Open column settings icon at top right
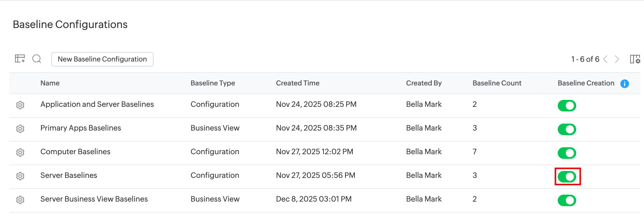 tap(635, 59)
